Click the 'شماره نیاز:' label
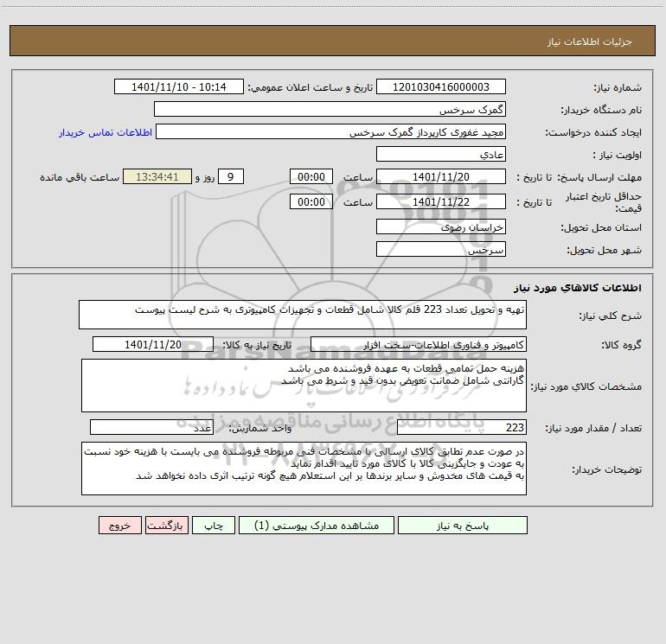666x644 pixels. coord(618,87)
